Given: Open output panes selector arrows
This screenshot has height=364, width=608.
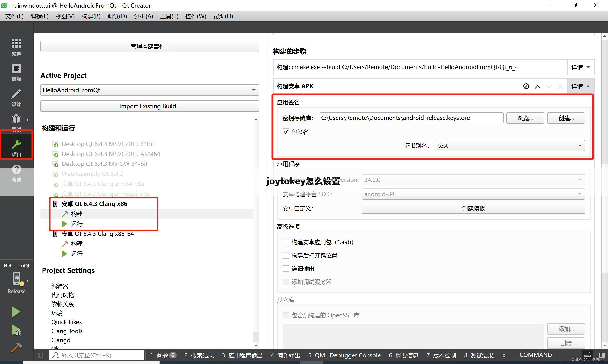Looking at the screenshot, I should pos(504,355).
